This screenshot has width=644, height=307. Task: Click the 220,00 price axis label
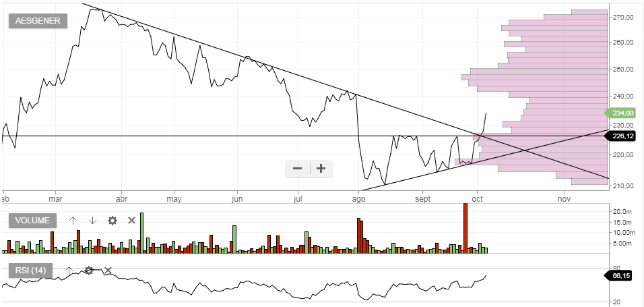[x=624, y=155]
